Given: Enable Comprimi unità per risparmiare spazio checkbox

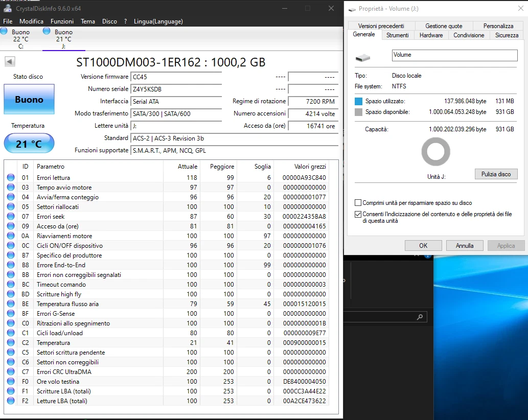Looking at the screenshot, I should [x=358, y=203].
